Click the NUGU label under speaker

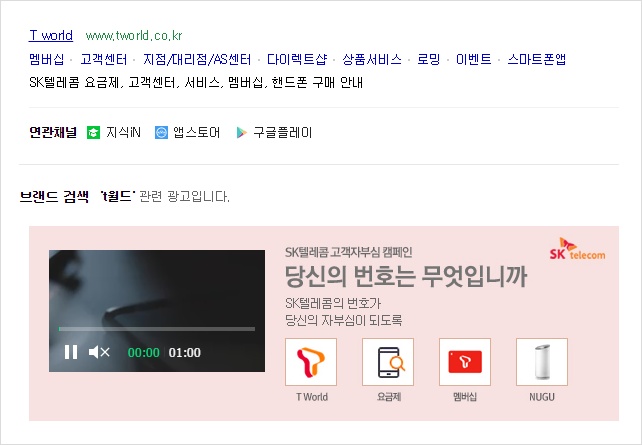542,397
